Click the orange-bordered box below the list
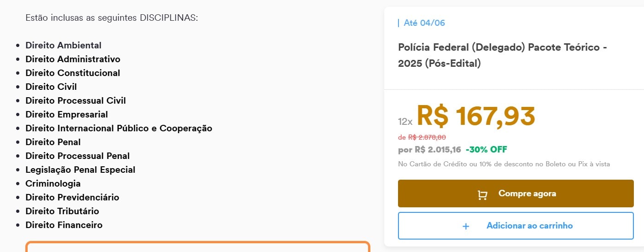This screenshot has height=252, width=644. coord(198,247)
